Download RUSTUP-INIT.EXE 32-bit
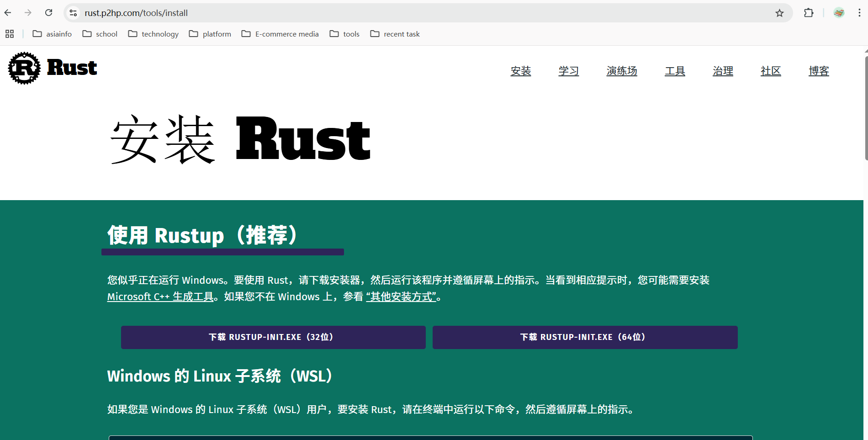 click(x=273, y=337)
